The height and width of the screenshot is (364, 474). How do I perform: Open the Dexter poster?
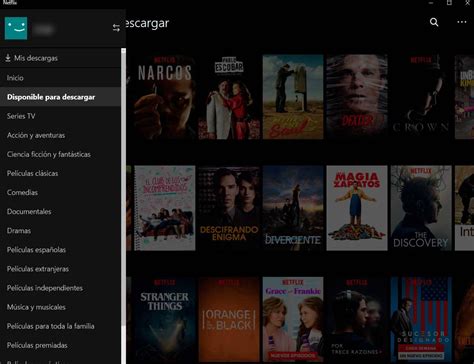(x=357, y=97)
